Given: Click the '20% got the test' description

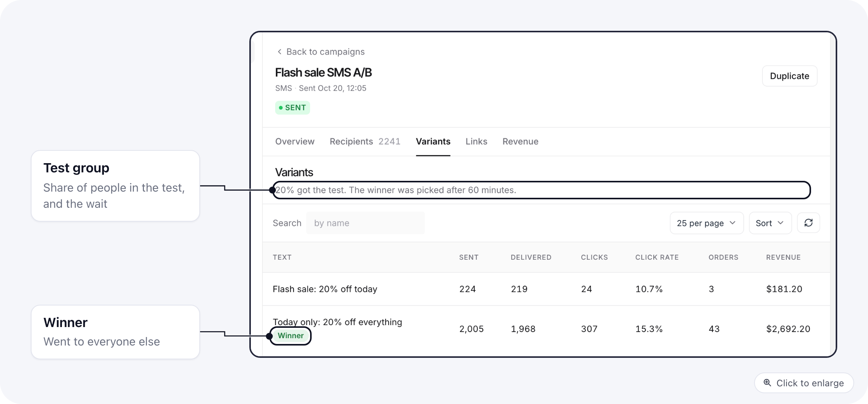Looking at the screenshot, I should click(x=396, y=190).
